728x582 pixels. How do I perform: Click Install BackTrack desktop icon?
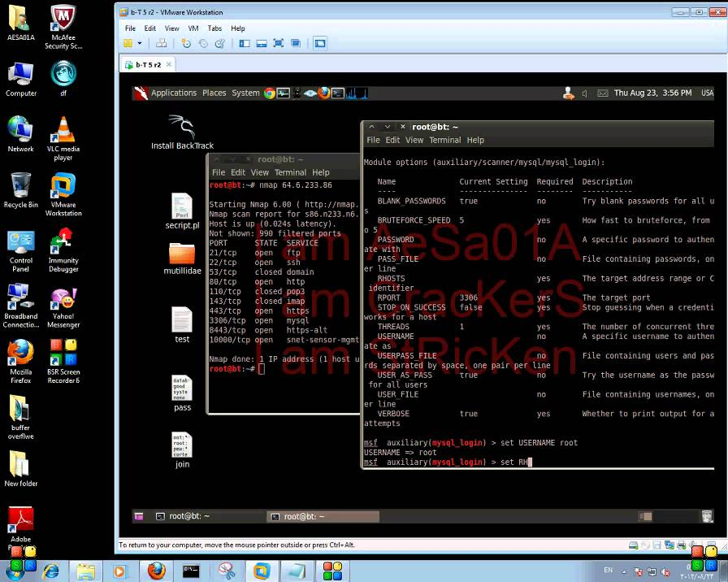[x=182, y=132]
